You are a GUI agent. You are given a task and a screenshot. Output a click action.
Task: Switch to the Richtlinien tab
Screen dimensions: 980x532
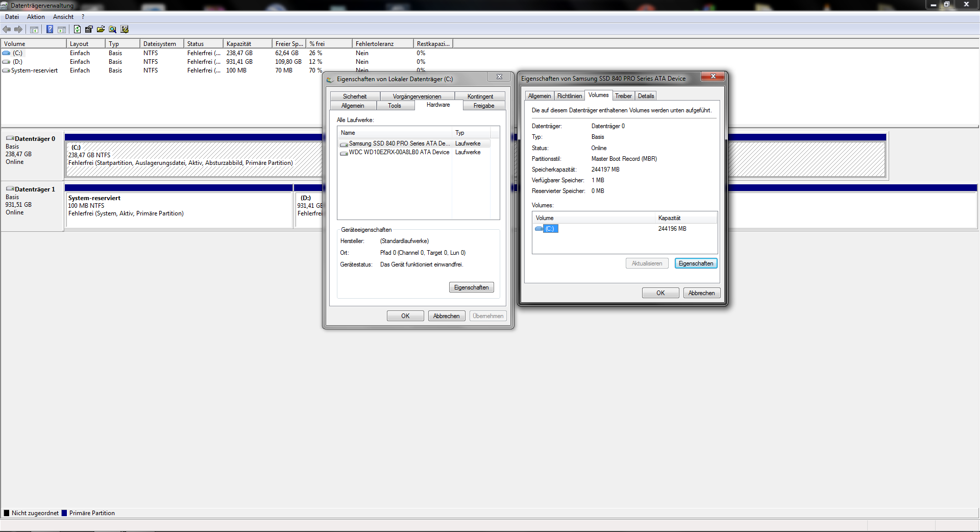[570, 96]
